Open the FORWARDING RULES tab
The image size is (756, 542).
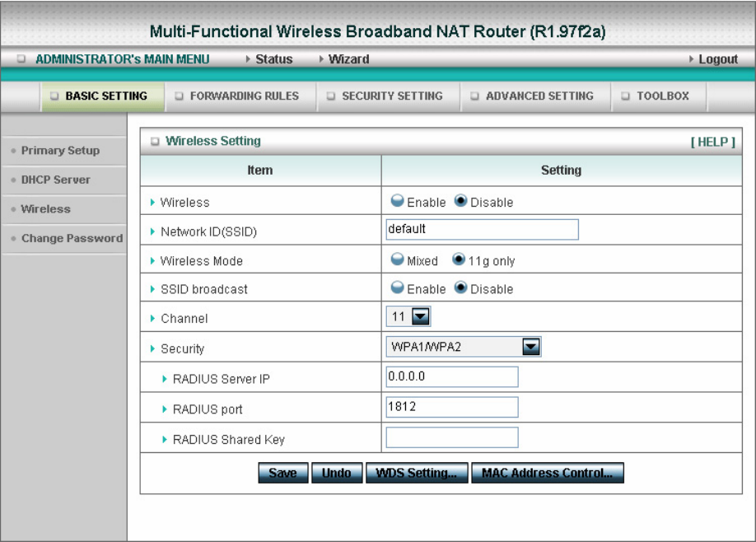(x=240, y=96)
